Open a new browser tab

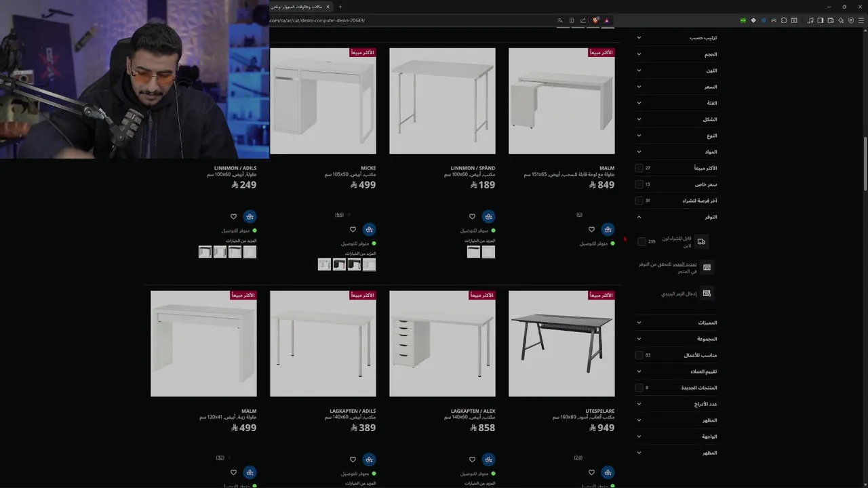(x=340, y=7)
